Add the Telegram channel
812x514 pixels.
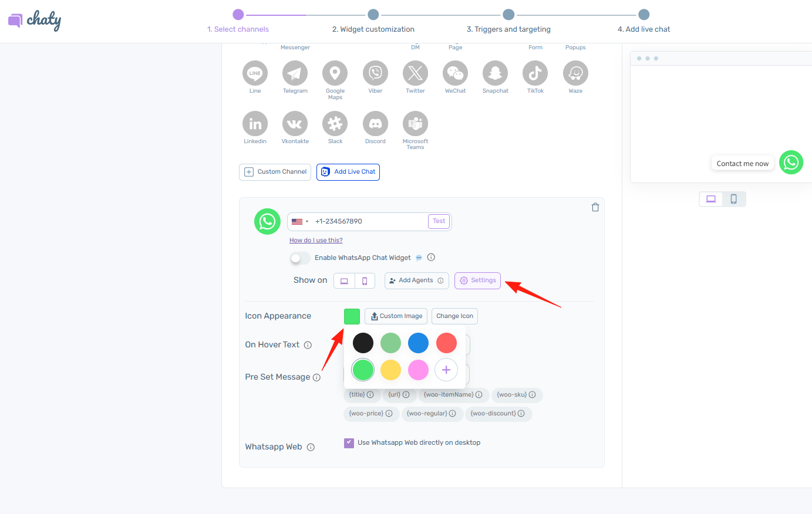(x=295, y=73)
